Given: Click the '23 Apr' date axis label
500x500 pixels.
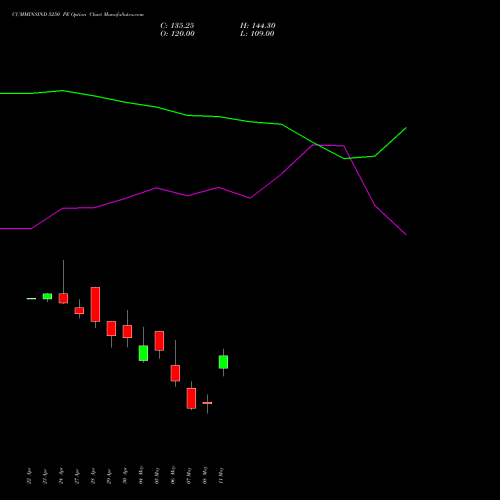Looking at the screenshot, I should coord(45,476).
